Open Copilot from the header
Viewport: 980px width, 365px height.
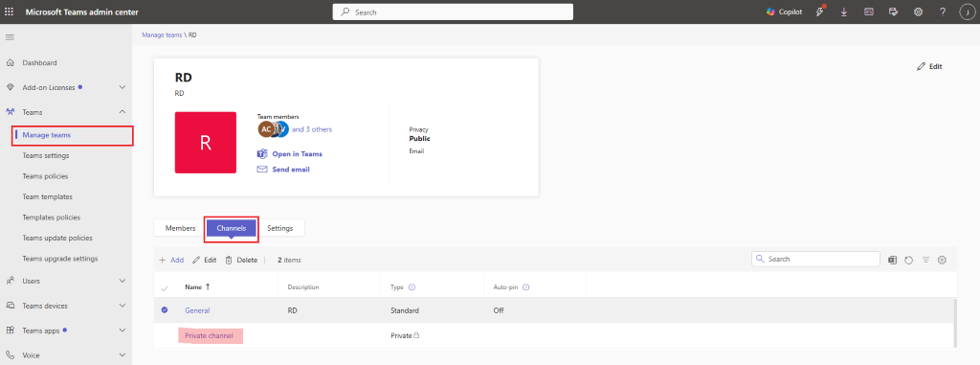(x=785, y=11)
